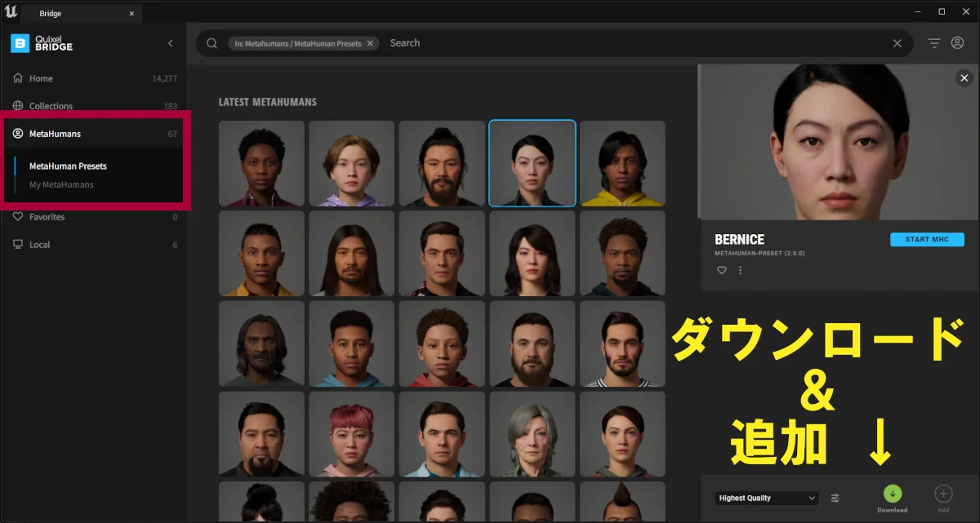Viewport: 980px width, 523px height.
Task: Expand the Highest Quality dropdown
Action: (767, 498)
